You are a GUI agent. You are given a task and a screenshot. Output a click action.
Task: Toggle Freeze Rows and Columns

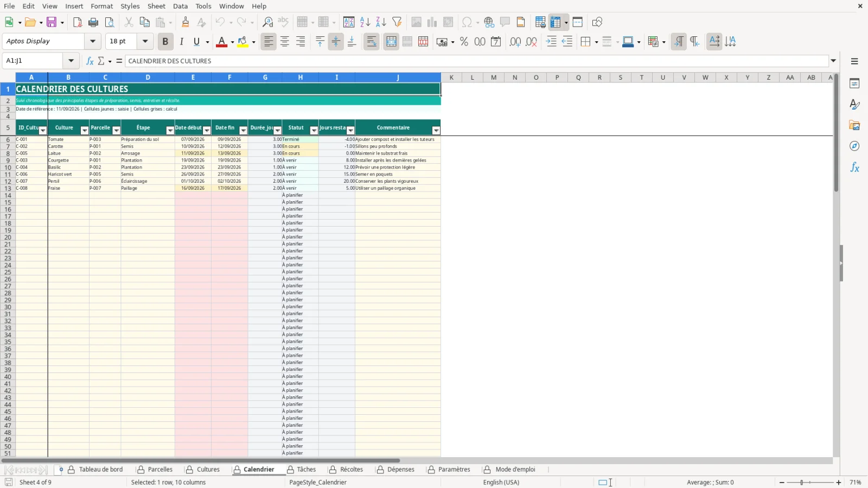coord(555,22)
